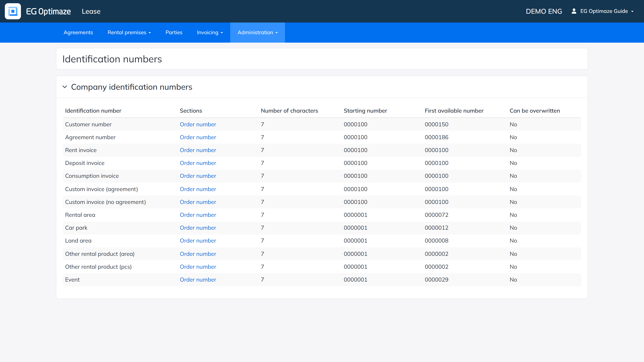Click the EG Optimaze brand name

[49, 11]
